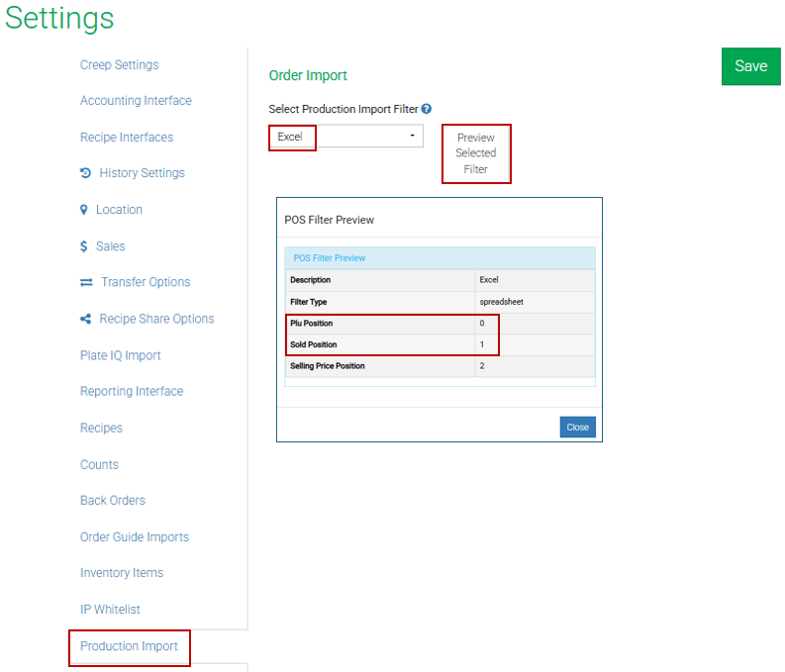Click the Plu Position table row
Viewport: 785px width, 672px height.
pos(440,324)
